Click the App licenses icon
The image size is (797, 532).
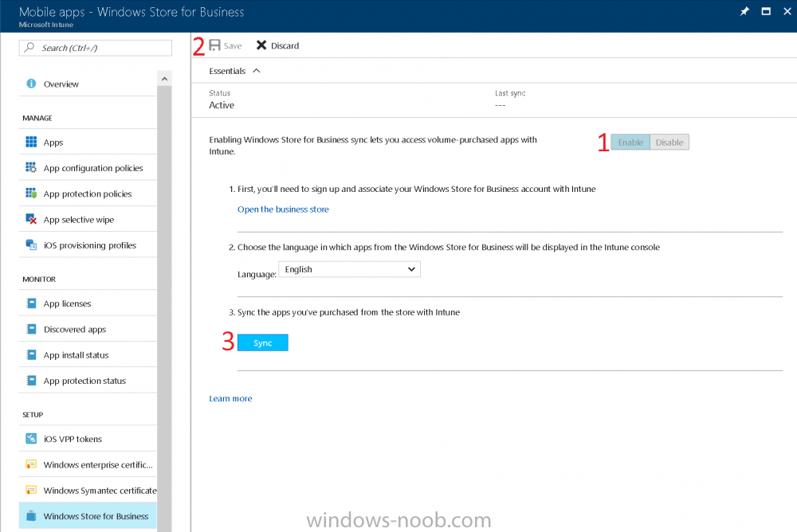(x=31, y=303)
